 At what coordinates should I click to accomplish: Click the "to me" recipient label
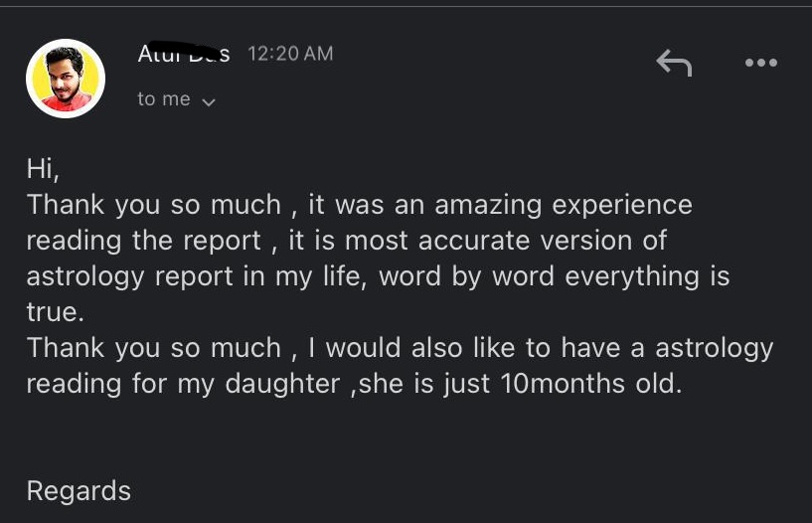[x=164, y=99]
